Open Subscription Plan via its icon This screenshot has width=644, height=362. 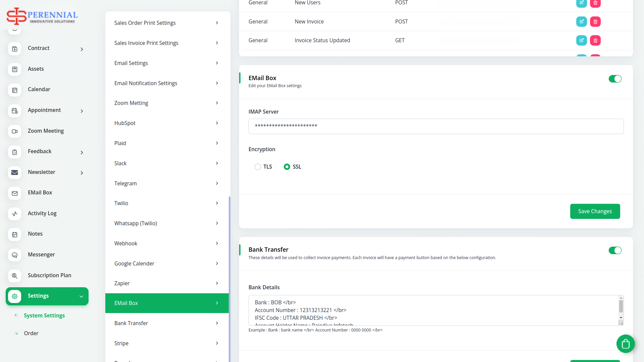click(14, 276)
